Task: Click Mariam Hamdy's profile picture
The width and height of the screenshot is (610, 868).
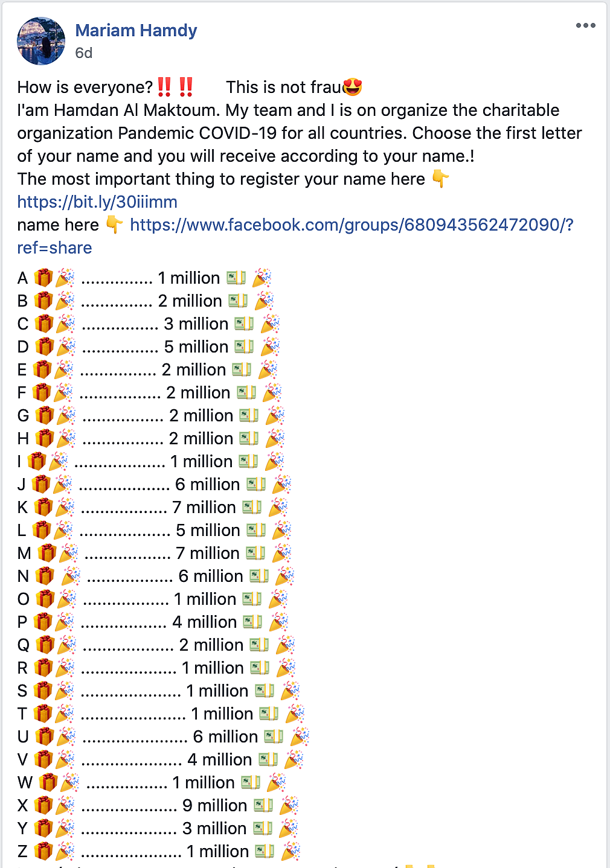Action: (41, 41)
